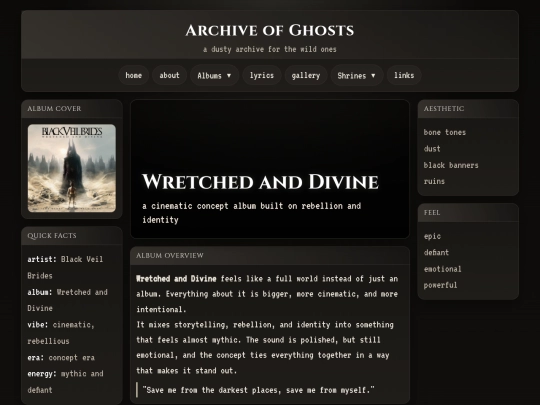Click the Wretched and Divine heading
540x405 pixels.
(260, 181)
